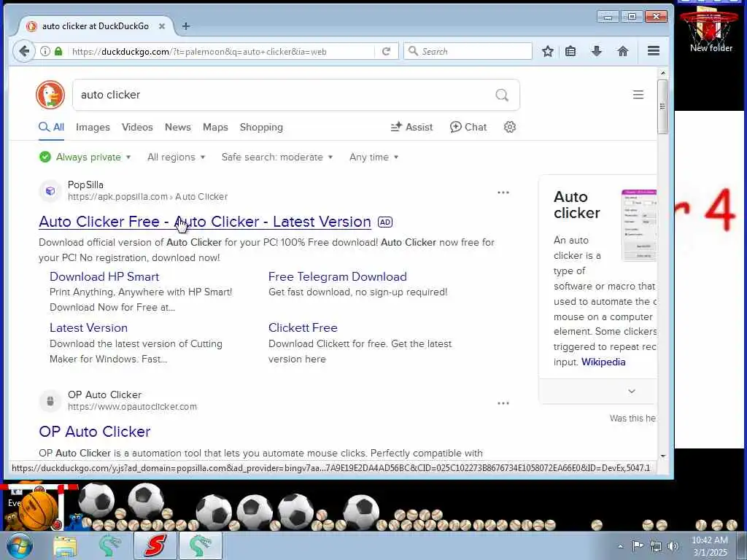Open the Any time filter dropdown
Screen dimensions: 747x560
(373, 157)
